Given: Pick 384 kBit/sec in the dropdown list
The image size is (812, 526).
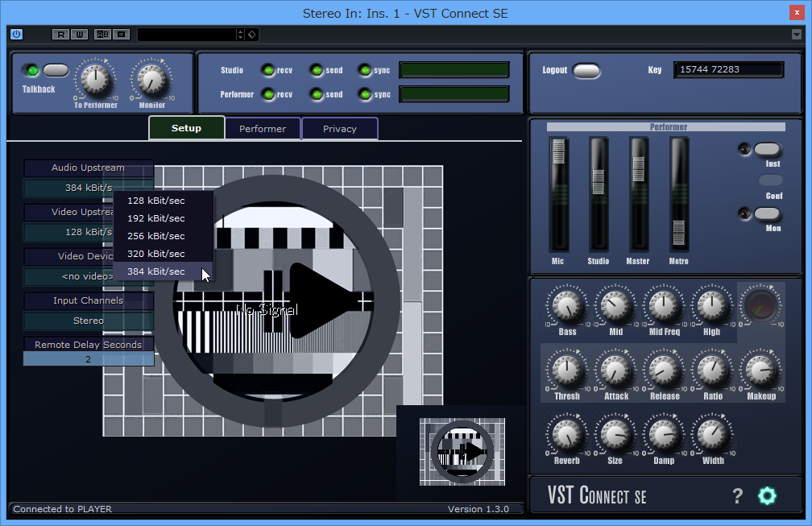Looking at the screenshot, I should coord(163,271).
